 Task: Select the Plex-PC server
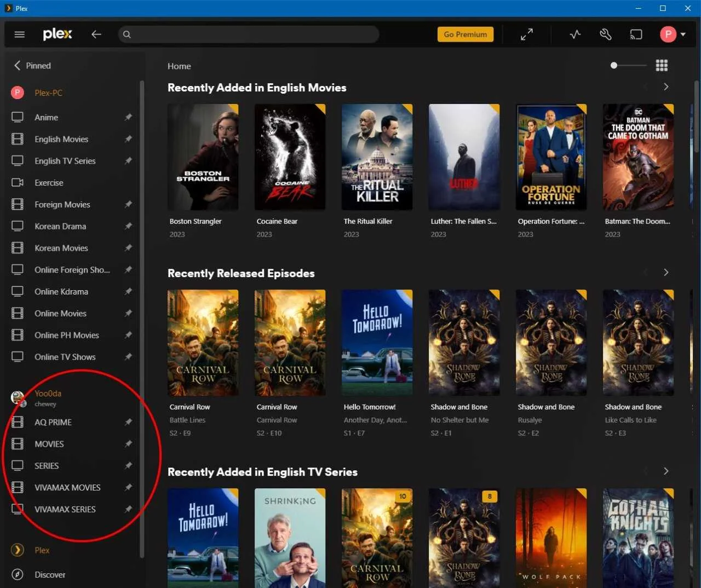[x=48, y=93]
